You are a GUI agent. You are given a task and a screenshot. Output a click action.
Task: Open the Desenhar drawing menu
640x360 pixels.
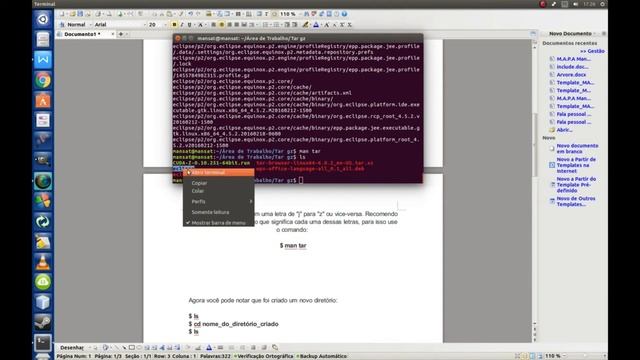coord(73,348)
